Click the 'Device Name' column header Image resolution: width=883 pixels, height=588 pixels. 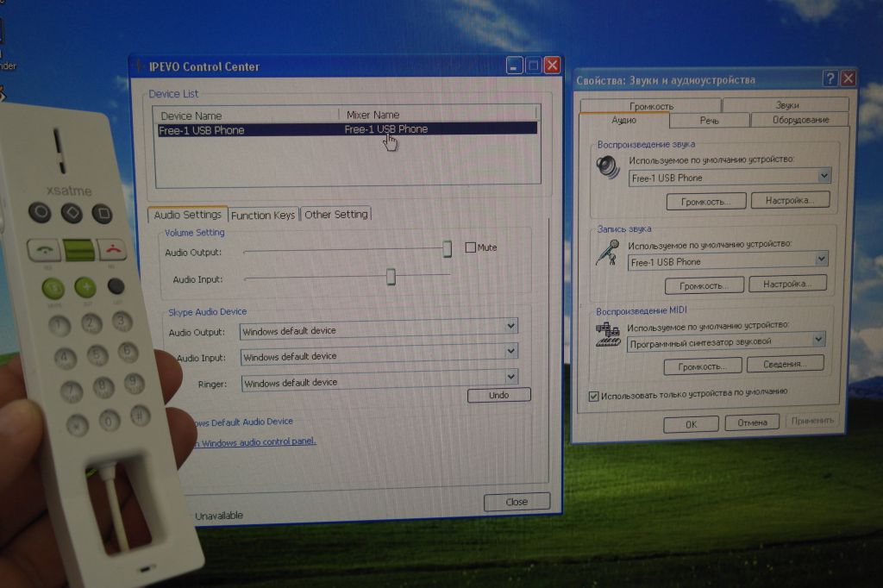[x=191, y=116]
